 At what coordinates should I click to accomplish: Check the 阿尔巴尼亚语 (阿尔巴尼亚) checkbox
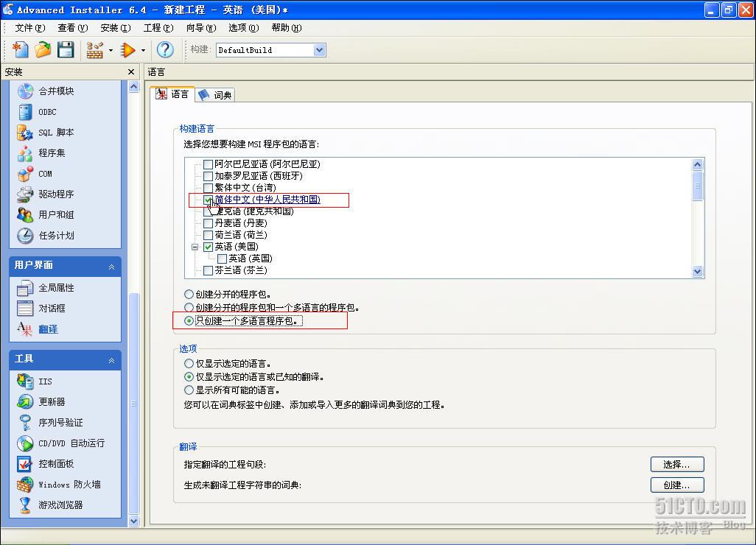pos(209,164)
